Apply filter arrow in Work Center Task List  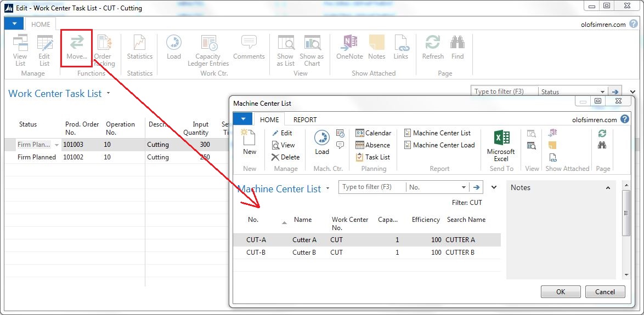[615, 92]
